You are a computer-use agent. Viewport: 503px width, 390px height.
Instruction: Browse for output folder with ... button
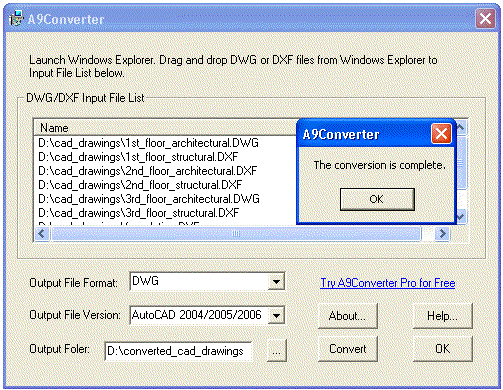click(276, 351)
